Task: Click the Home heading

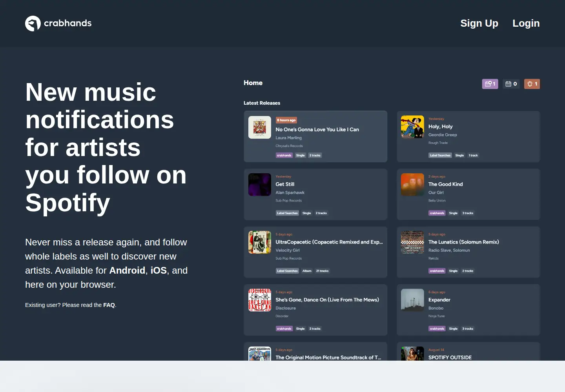Action: coord(253,83)
